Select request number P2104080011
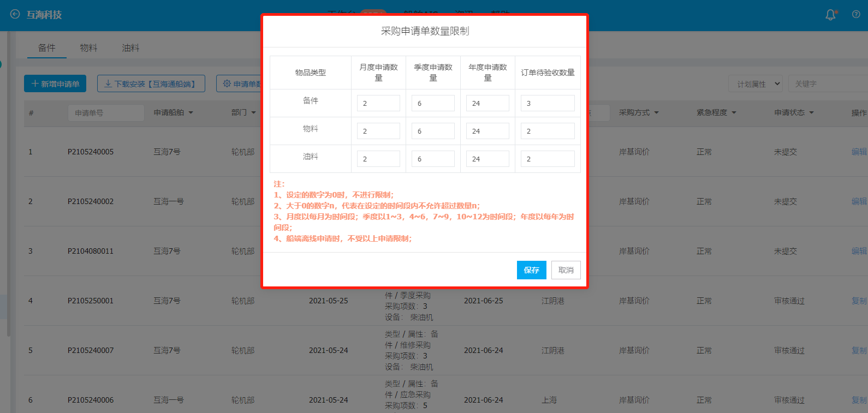 [x=91, y=251]
